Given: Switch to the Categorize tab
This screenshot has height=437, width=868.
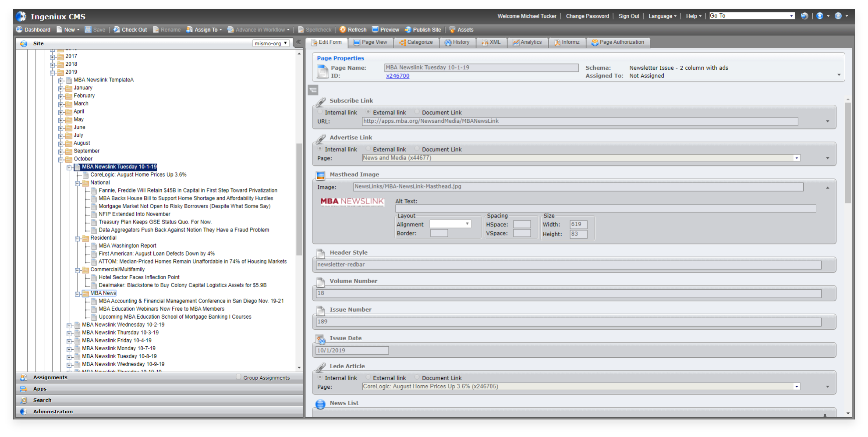Looking at the screenshot, I should pos(416,43).
